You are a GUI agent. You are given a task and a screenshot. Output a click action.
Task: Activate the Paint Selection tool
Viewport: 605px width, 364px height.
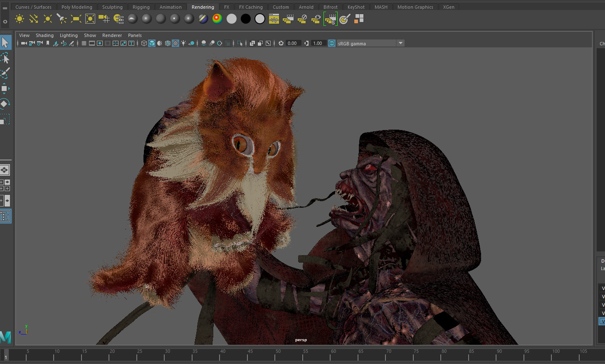5,73
